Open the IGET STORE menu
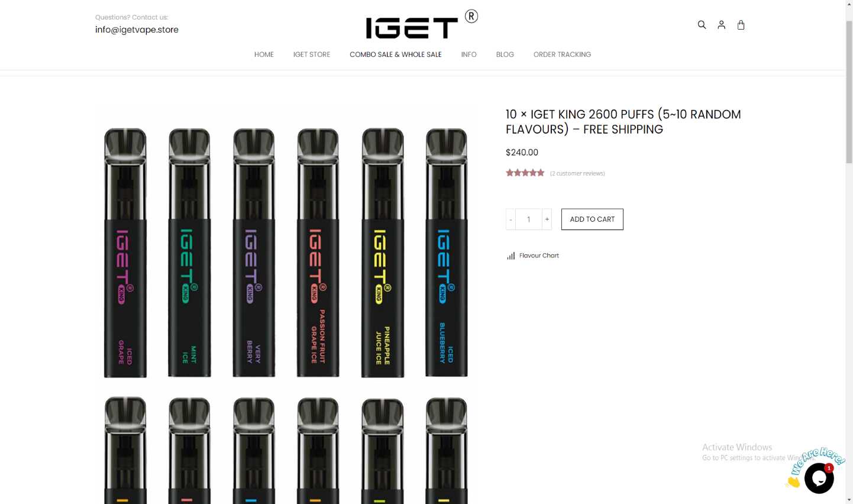This screenshot has height=504, width=853. click(312, 54)
